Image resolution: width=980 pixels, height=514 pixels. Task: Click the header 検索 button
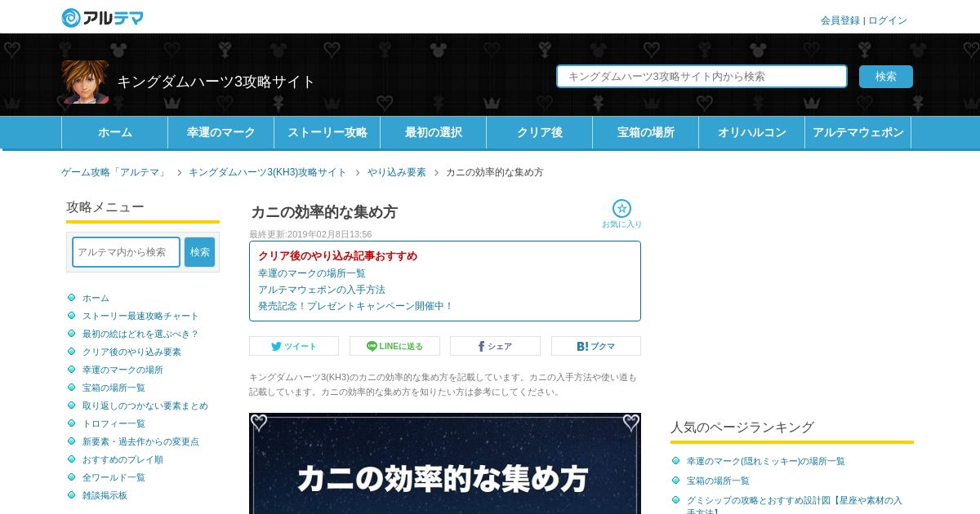click(886, 77)
